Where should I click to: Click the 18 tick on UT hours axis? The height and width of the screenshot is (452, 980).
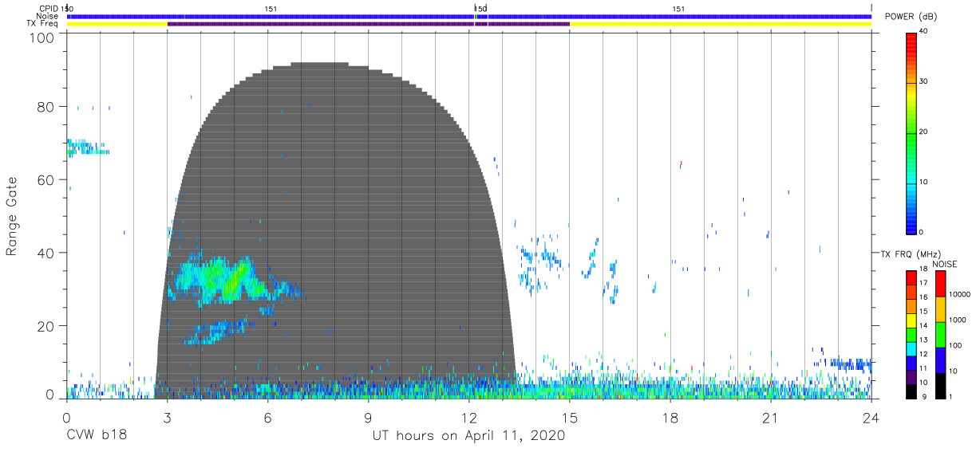pos(670,417)
